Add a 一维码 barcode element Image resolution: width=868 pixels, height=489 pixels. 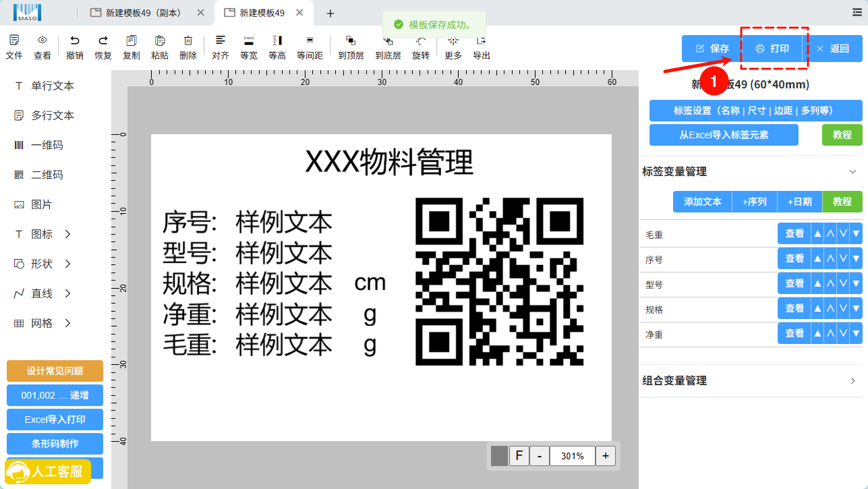click(39, 145)
